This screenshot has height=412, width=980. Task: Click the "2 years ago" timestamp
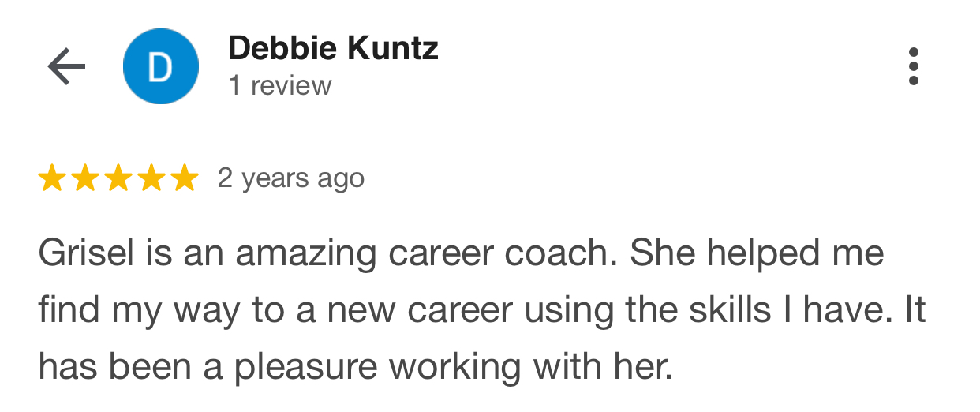point(291,179)
